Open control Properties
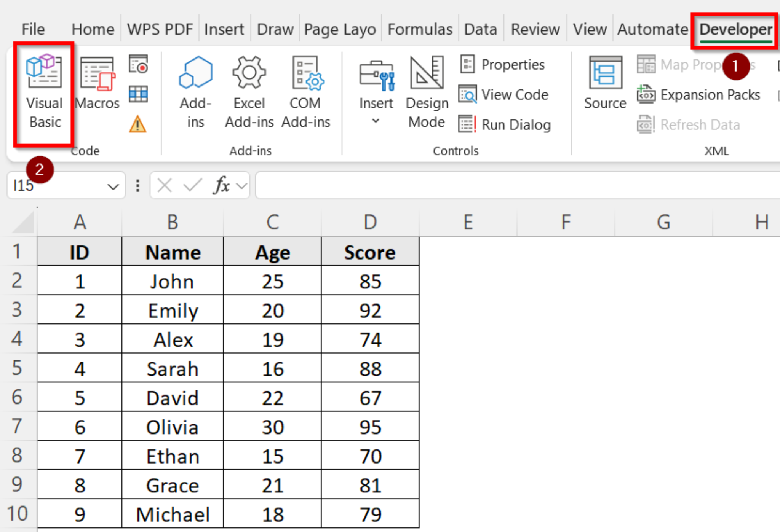The image size is (780, 532). (x=502, y=64)
